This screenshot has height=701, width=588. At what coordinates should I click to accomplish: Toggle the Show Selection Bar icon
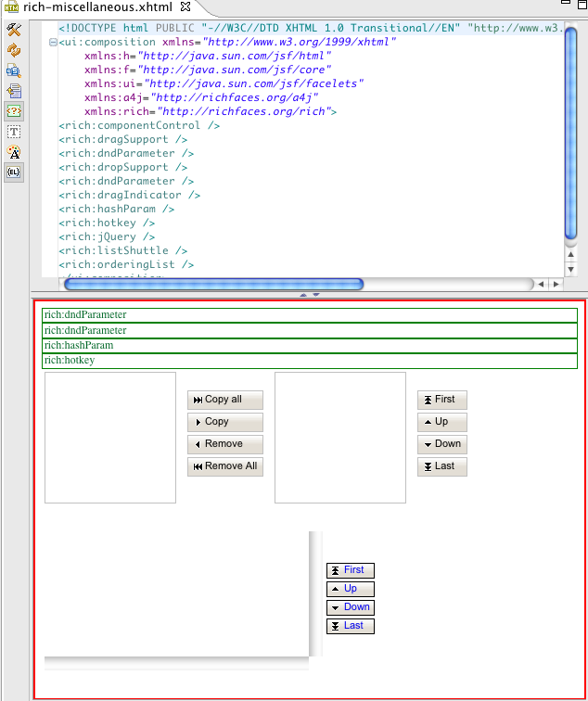pos(14,91)
